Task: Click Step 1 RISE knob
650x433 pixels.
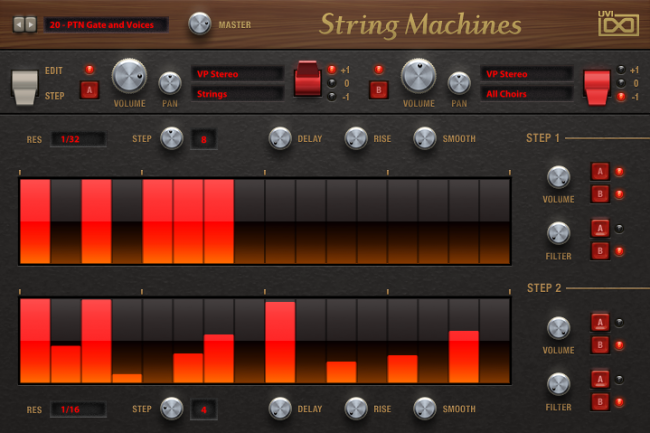Action: pyautogui.click(x=356, y=138)
